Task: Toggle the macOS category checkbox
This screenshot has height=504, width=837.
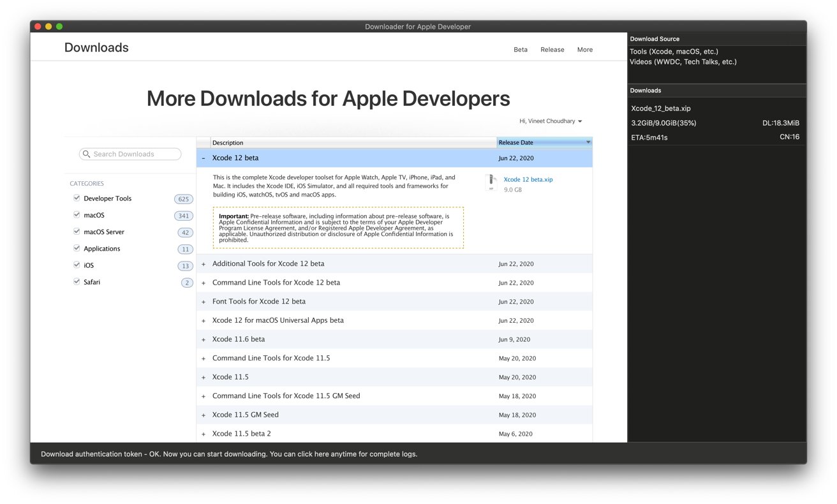Action: [x=77, y=215]
